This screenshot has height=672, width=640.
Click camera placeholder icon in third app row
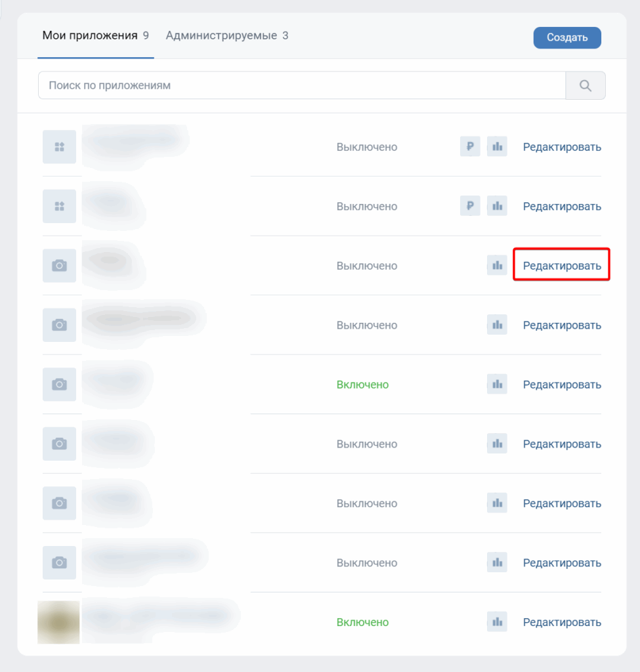point(59,266)
